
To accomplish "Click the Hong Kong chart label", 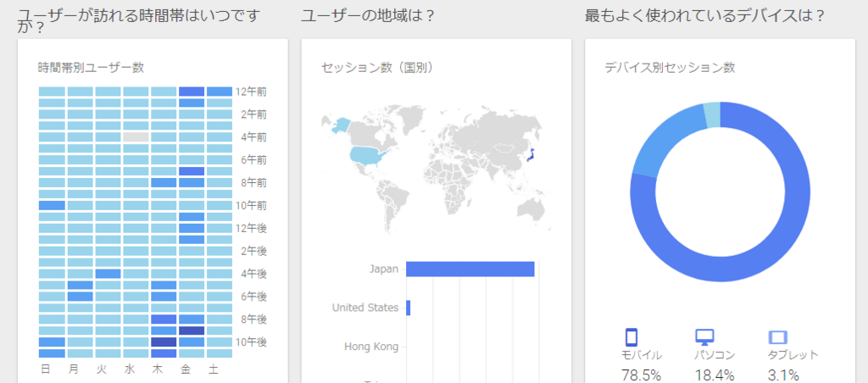I will [x=371, y=347].
